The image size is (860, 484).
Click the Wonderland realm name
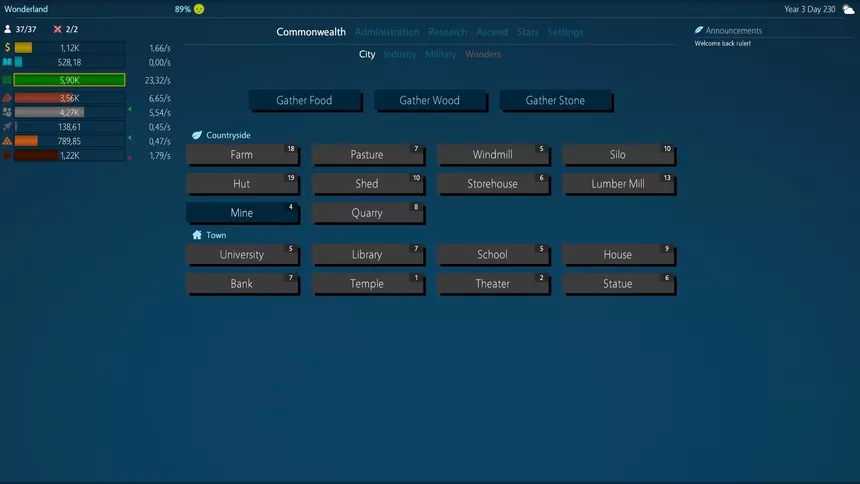(26, 9)
